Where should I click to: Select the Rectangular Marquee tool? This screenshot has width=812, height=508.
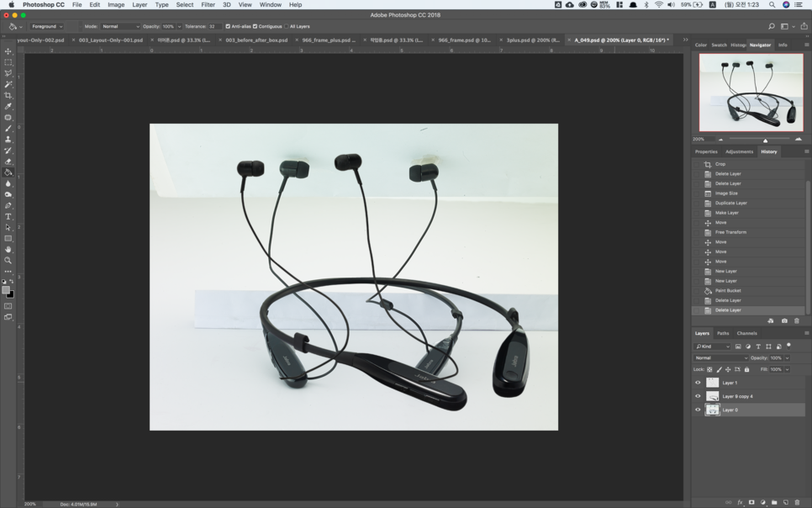click(8, 62)
